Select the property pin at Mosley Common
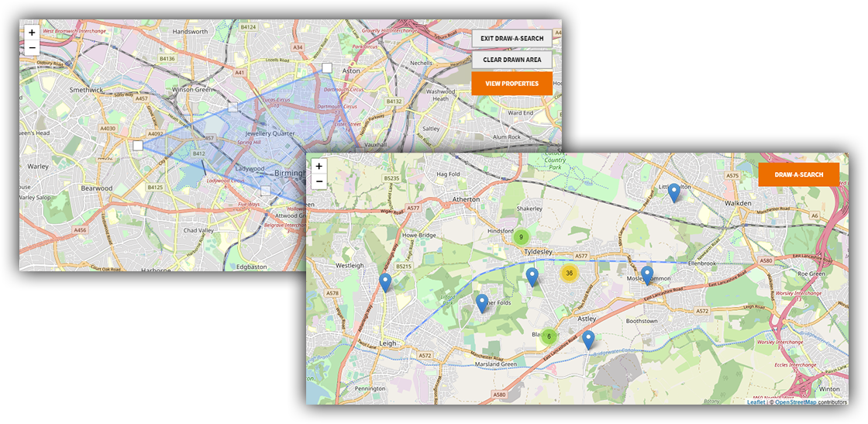This screenshot has width=868, height=424. (647, 276)
